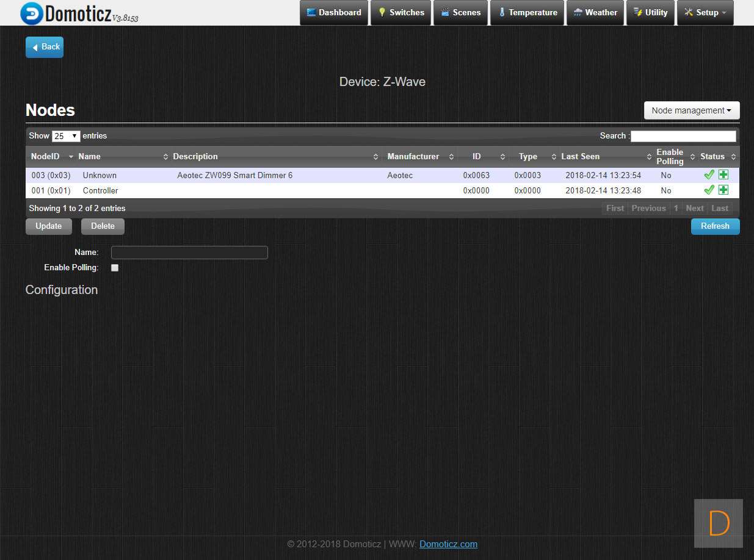
Task: Select the Aeotec ZW099 Smart Dimmer row
Action: click(x=234, y=176)
